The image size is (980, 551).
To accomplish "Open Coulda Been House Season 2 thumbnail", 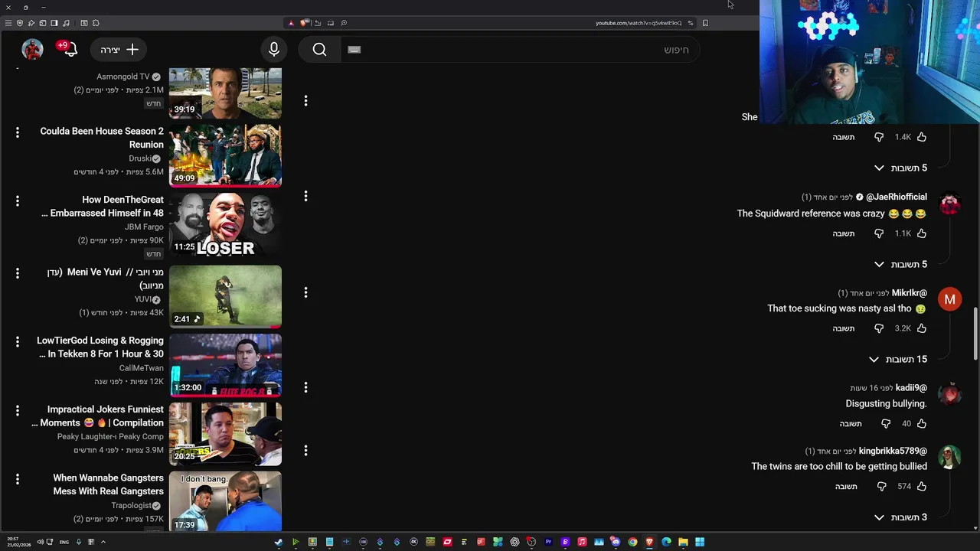I will tap(225, 155).
